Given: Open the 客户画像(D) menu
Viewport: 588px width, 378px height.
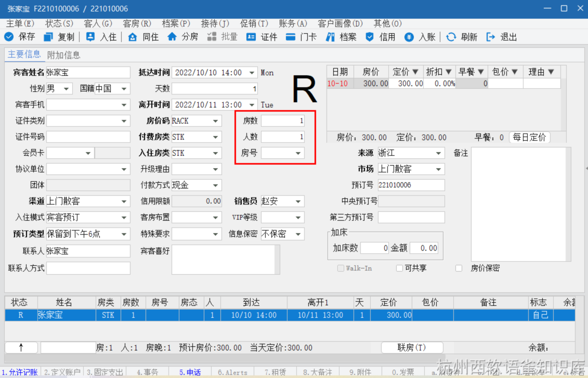Looking at the screenshot, I should [341, 23].
